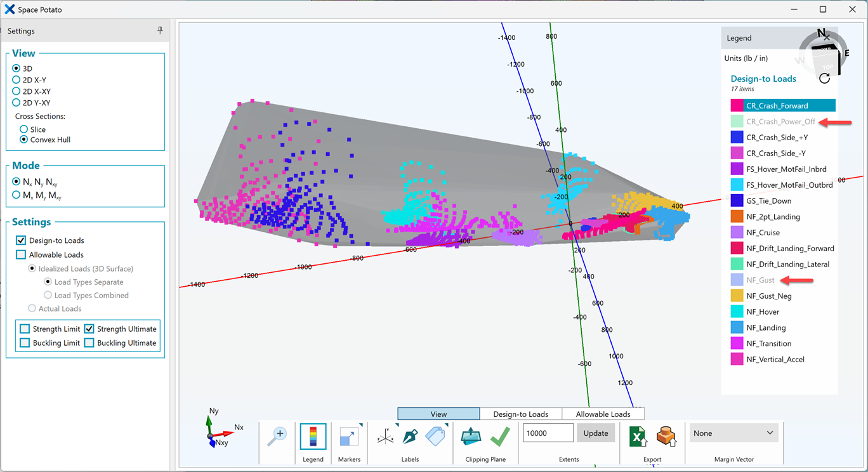Select the Idealized Loads (3D Surface) radio
This screenshot has height=472, width=868.
pos(32,268)
